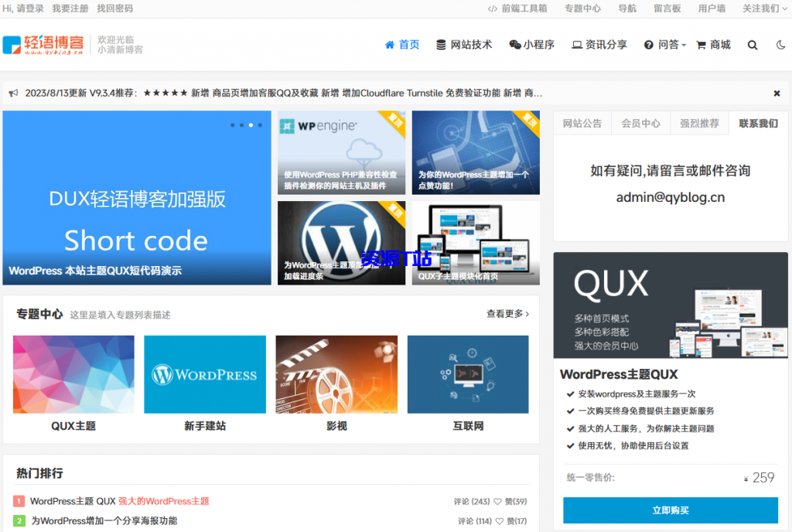The image size is (792, 532).
Task: Open the 影视 topic thumbnail
Action: point(336,374)
